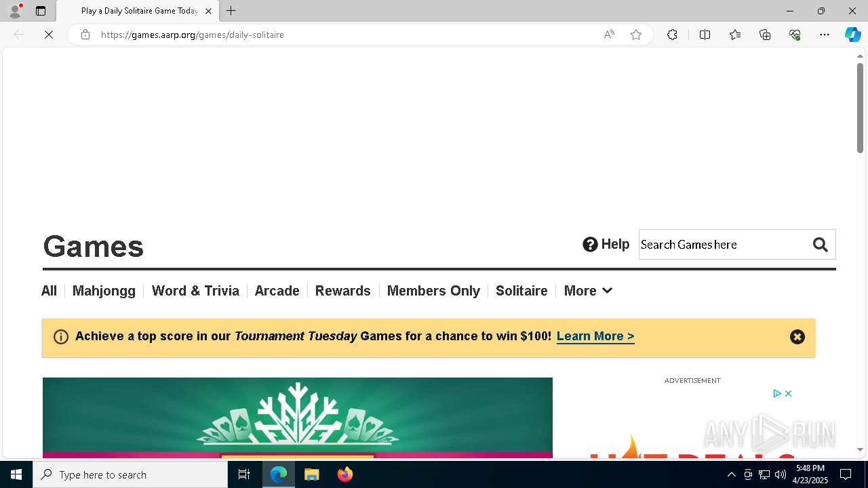Screen dimensions: 868x488
Task: Open the Extensions icon
Action: click(672, 35)
